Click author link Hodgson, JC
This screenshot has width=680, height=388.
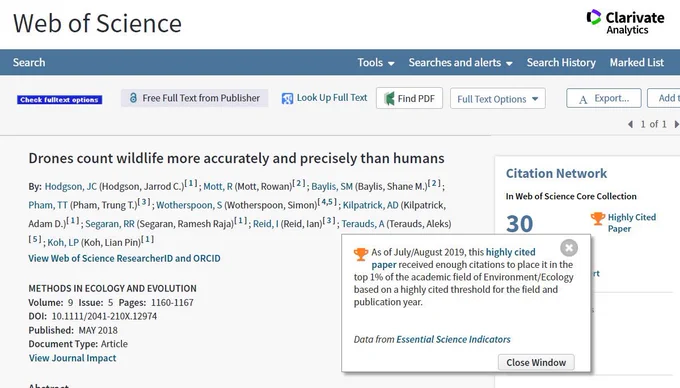71,186
